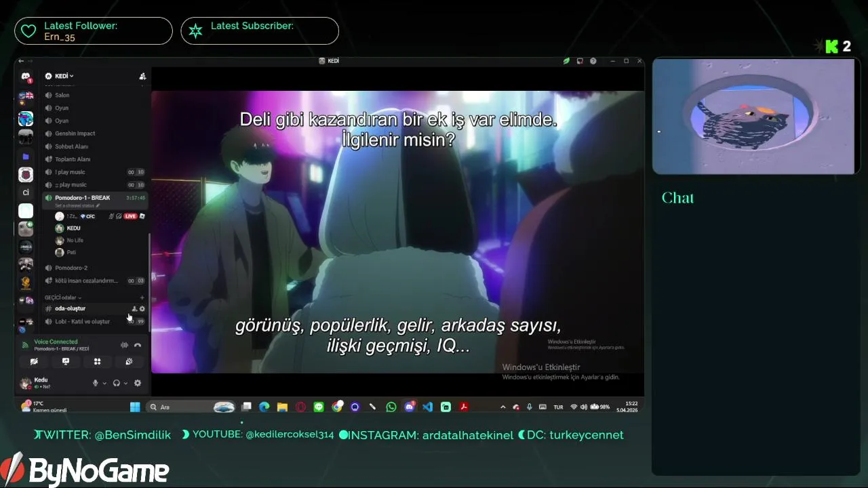Click 'Set a channel status' link
The height and width of the screenshot is (488, 868).
point(77,205)
